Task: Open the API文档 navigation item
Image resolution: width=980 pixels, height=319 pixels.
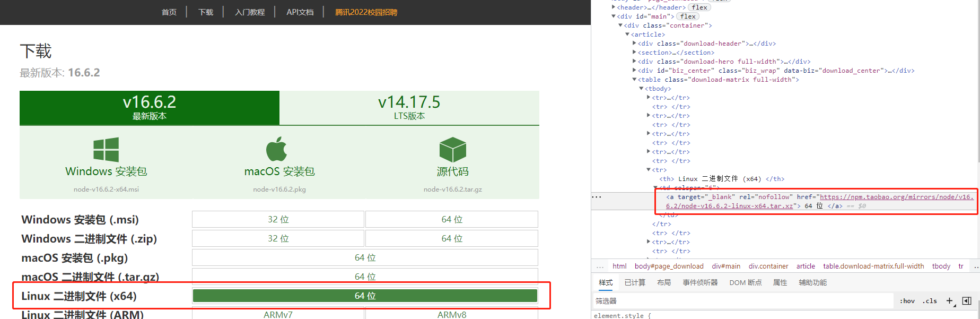Action: pyautogui.click(x=300, y=12)
